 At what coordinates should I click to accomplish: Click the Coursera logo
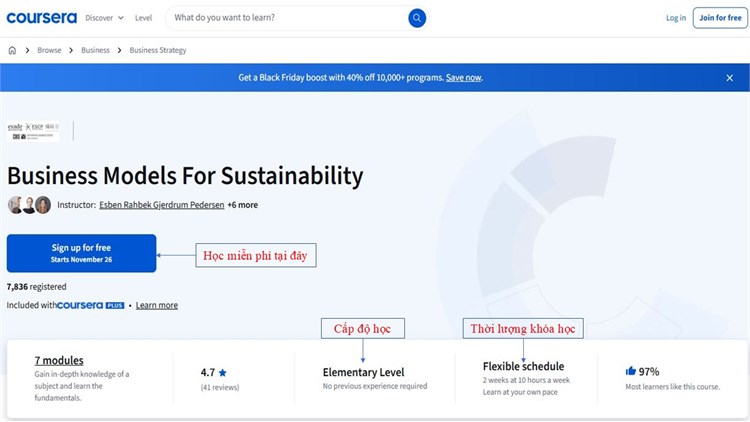[x=42, y=18]
